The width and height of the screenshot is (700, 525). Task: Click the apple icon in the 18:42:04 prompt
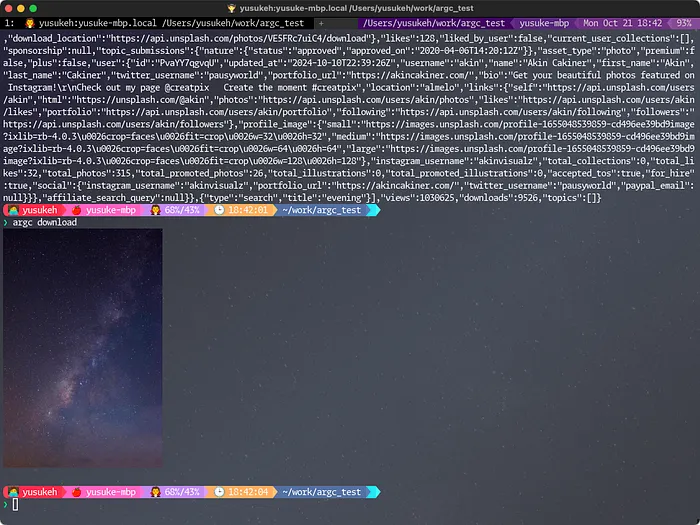76,492
